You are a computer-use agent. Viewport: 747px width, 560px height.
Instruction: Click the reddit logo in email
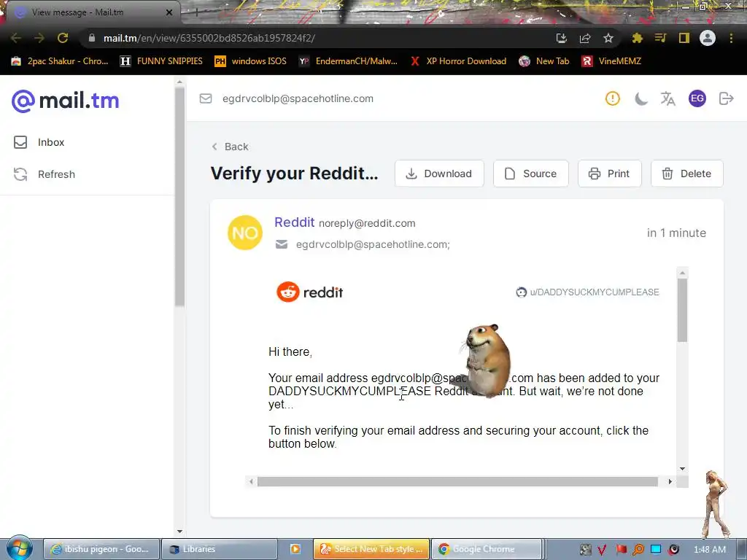pyautogui.click(x=309, y=292)
